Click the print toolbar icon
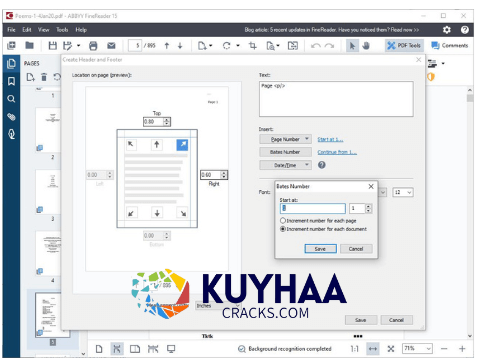Image resolution: width=477 pixels, height=361 pixels. 93,46
